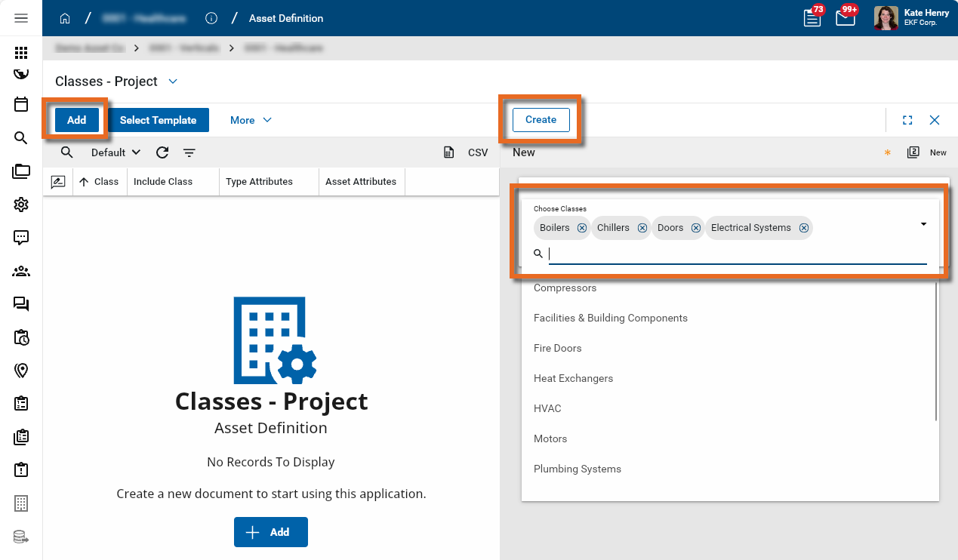Select HVAC from the class list

pos(547,408)
